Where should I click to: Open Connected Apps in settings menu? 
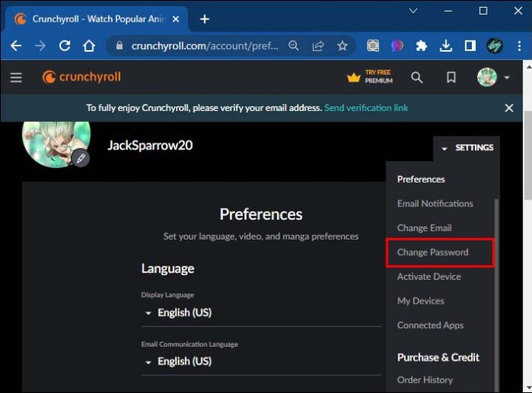tap(430, 325)
